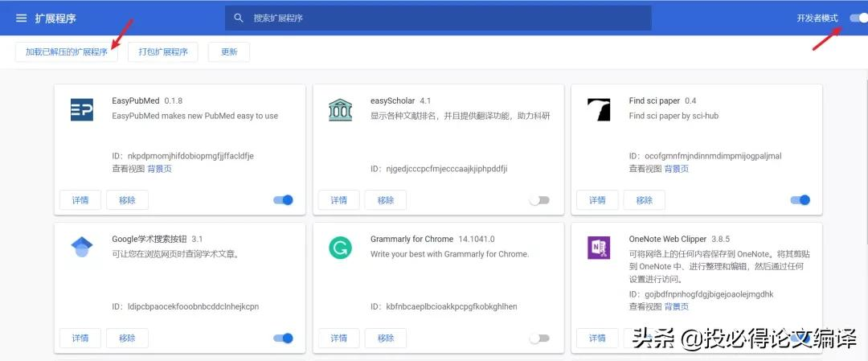Disable the EasyPubMed extension toggle
The height and width of the screenshot is (361, 868).
[283, 200]
